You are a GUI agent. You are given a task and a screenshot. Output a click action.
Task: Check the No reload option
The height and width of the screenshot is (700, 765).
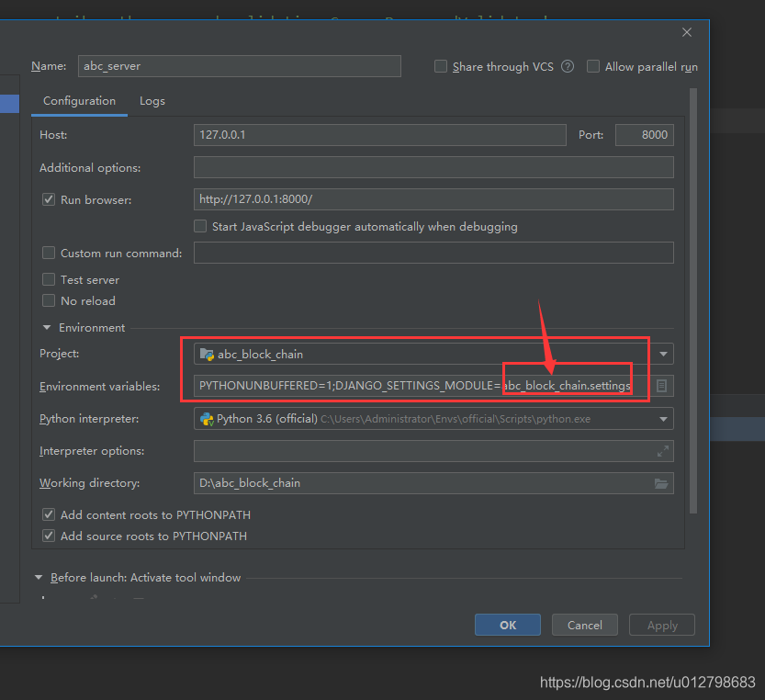49,300
